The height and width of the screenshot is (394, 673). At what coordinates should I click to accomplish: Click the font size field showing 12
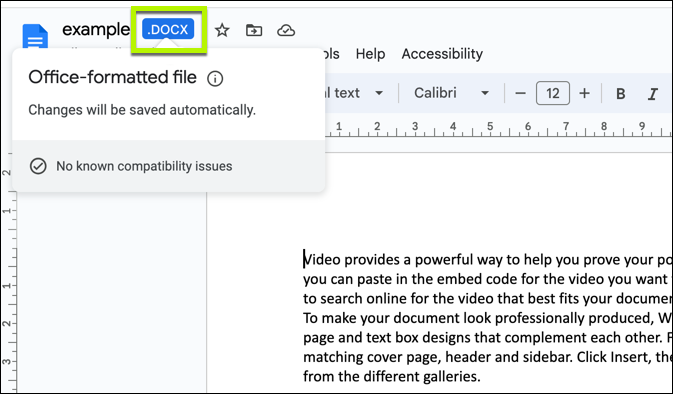point(553,93)
